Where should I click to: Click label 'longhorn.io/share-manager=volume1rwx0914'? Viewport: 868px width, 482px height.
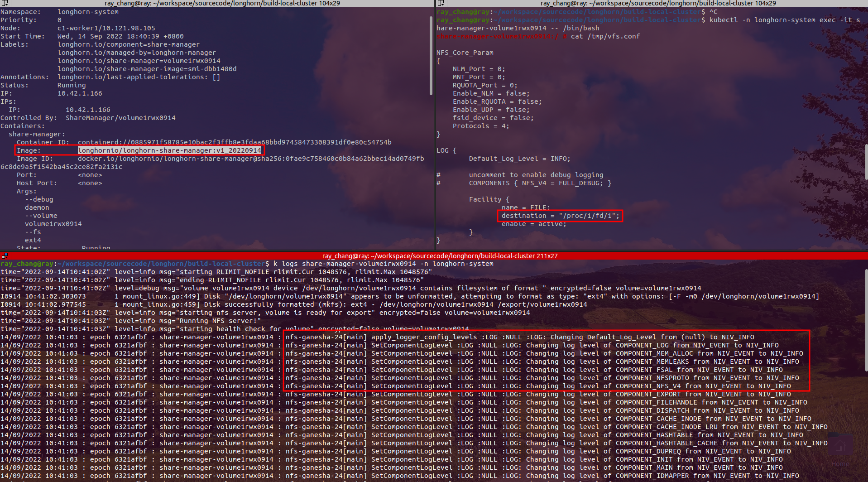(x=139, y=61)
